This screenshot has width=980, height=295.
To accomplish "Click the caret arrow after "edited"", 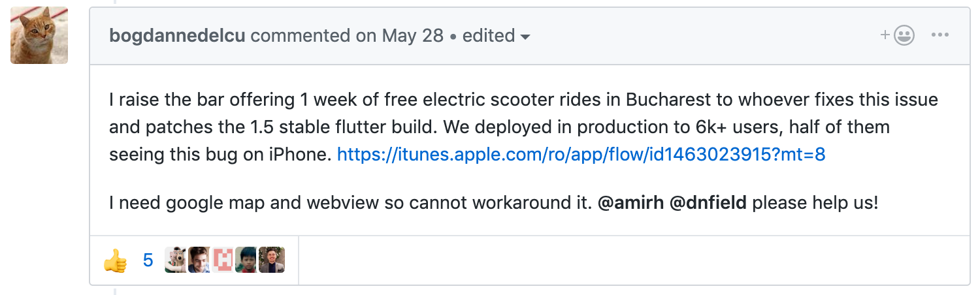I will tap(525, 37).
